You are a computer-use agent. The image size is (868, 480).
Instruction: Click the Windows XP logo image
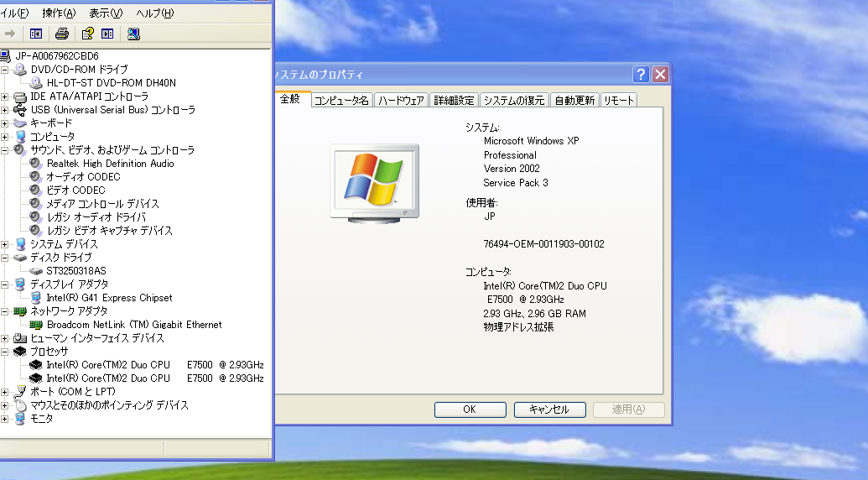pos(375,183)
